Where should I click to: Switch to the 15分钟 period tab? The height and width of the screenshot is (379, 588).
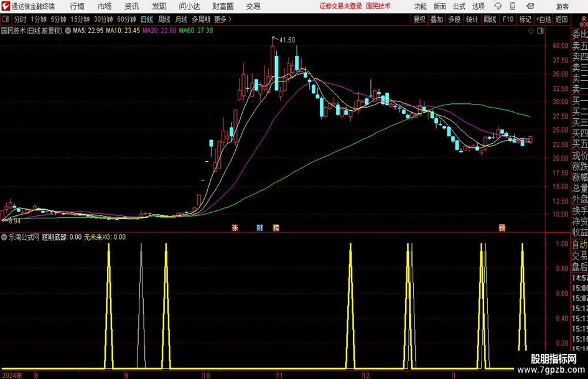coord(80,19)
